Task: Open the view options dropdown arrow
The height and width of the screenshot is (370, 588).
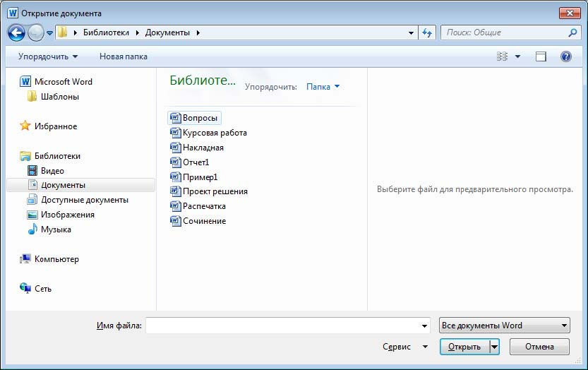Action: [517, 56]
